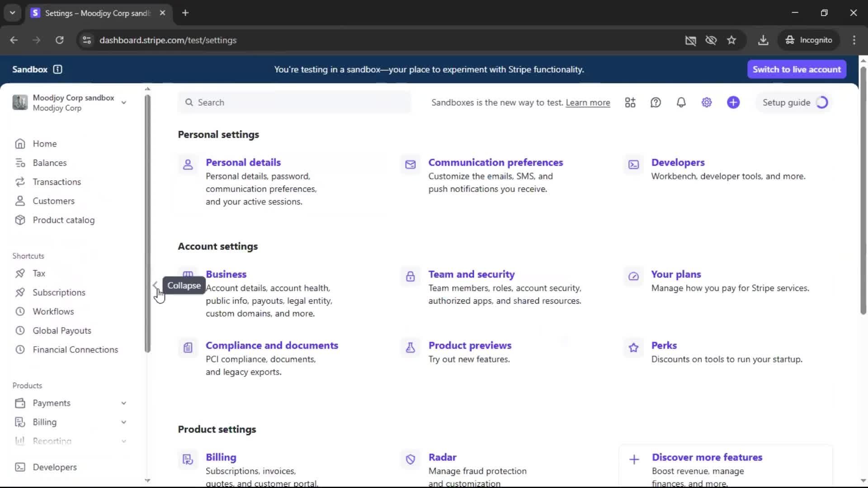Open the settings gear icon
This screenshot has width=868, height=488.
pos(707,103)
